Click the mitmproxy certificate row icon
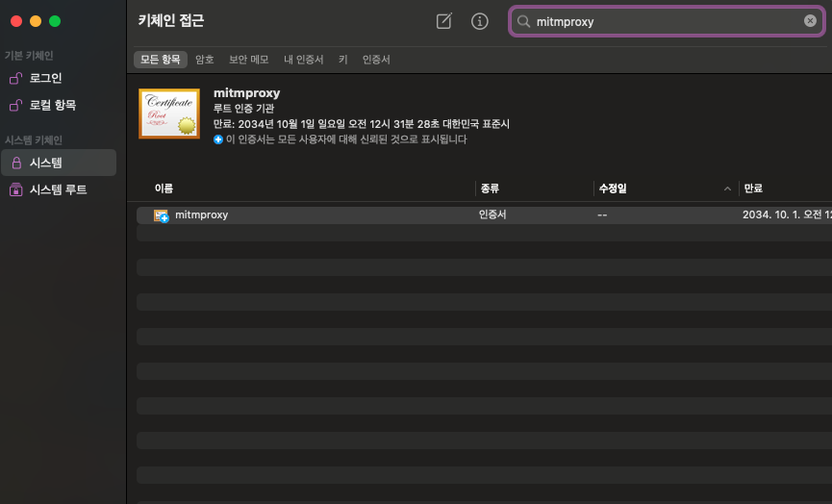 pos(162,216)
